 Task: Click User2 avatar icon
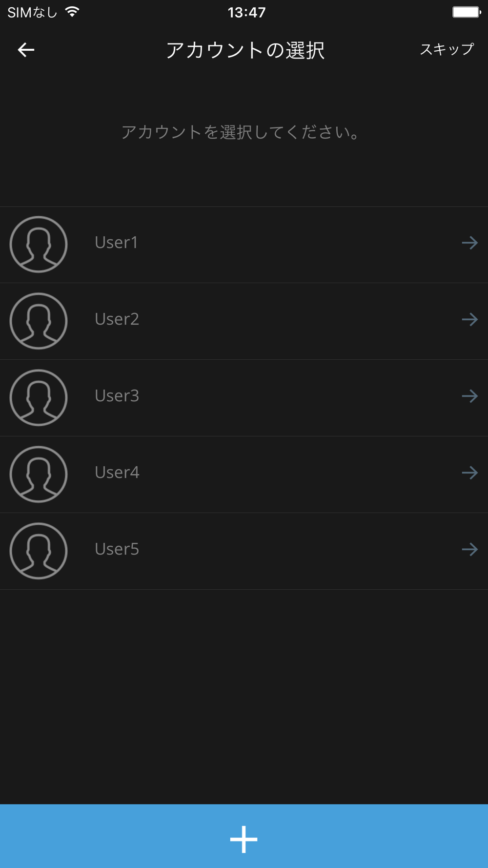[39, 321]
